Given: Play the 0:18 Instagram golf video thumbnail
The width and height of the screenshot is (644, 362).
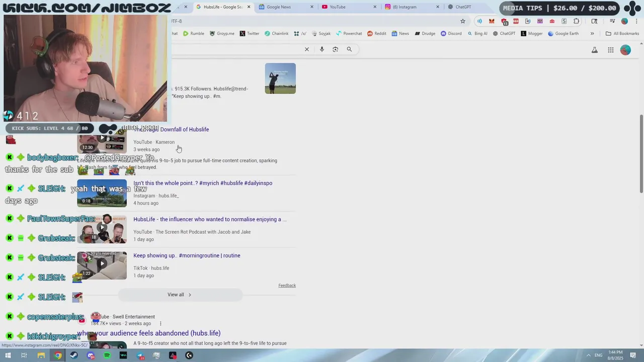Looking at the screenshot, I should coord(102,193).
